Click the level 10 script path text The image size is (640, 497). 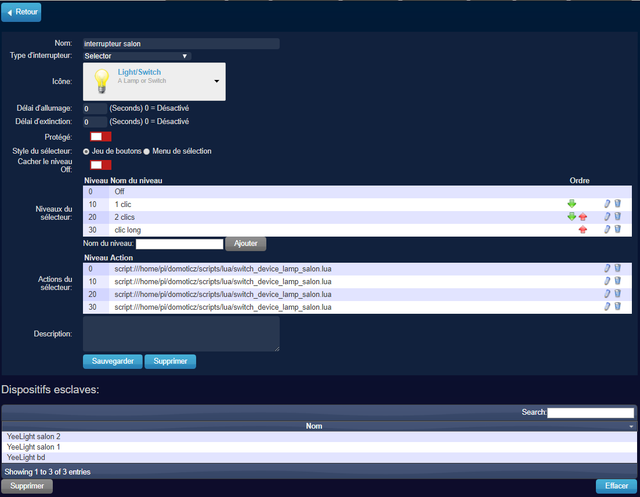pyautogui.click(x=223, y=282)
